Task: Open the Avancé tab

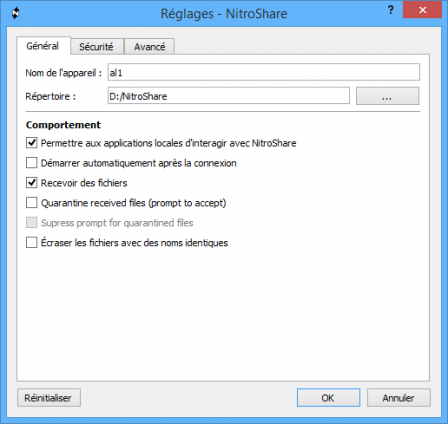Action: coord(149,47)
